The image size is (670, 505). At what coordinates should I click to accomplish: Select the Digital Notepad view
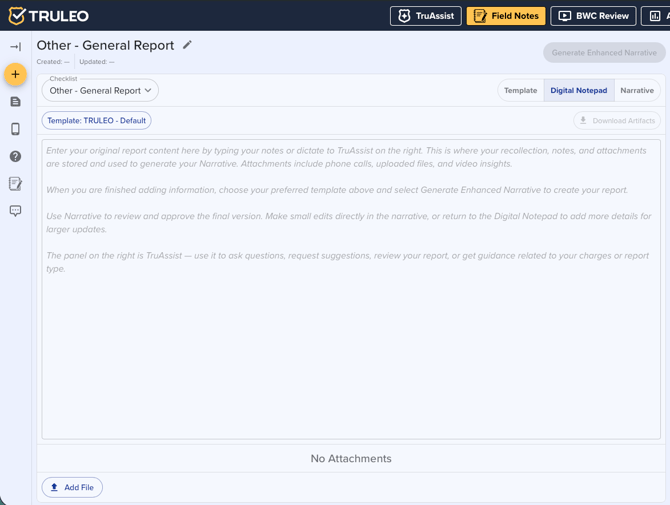(x=578, y=90)
